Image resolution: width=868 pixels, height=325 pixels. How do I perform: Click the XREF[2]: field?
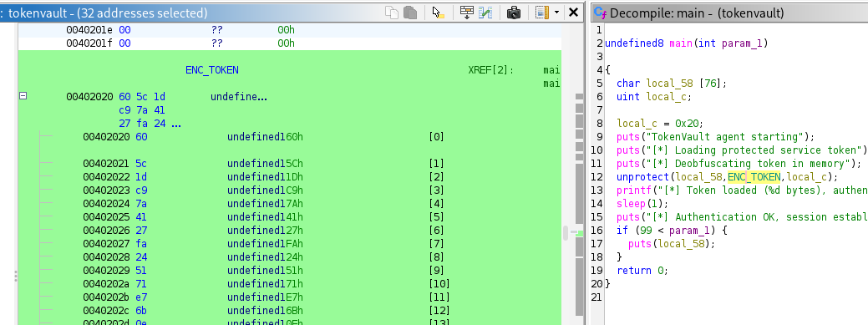click(x=491, y=70)
